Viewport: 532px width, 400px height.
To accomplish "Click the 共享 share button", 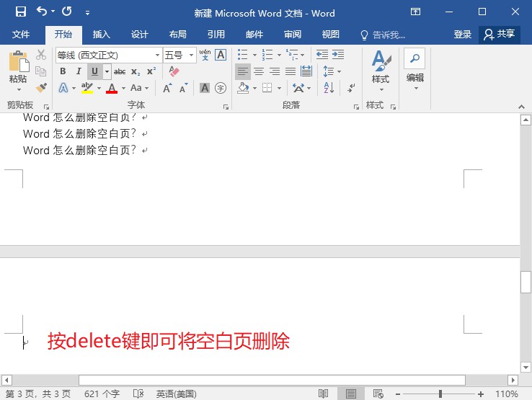I will (x=500, y=35).
